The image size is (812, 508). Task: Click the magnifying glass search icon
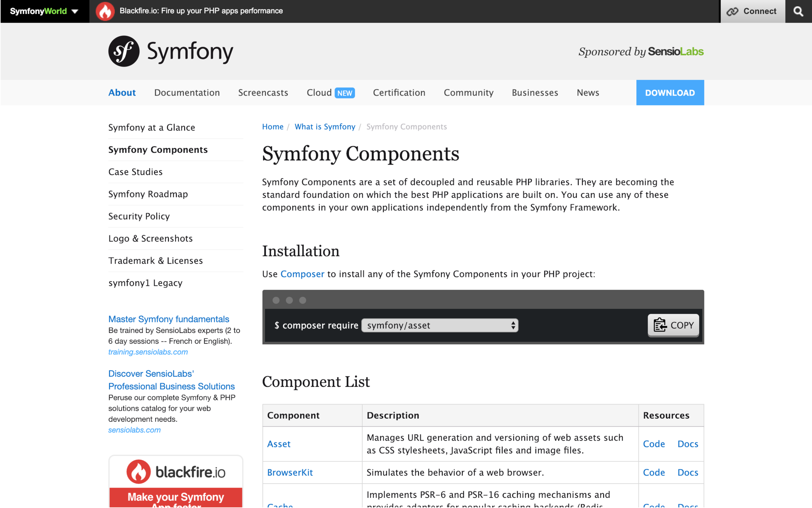pos(798,11)
